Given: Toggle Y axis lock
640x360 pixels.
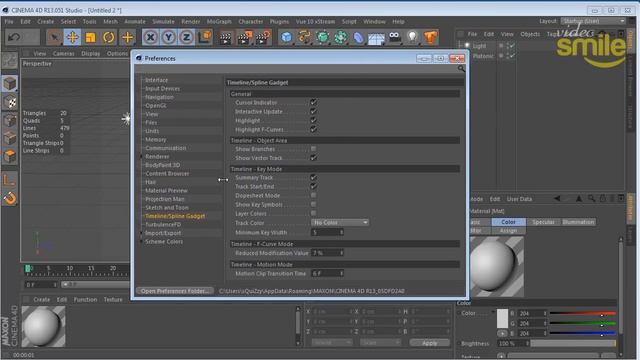Looking at the screenshot, I should (168, 38).
